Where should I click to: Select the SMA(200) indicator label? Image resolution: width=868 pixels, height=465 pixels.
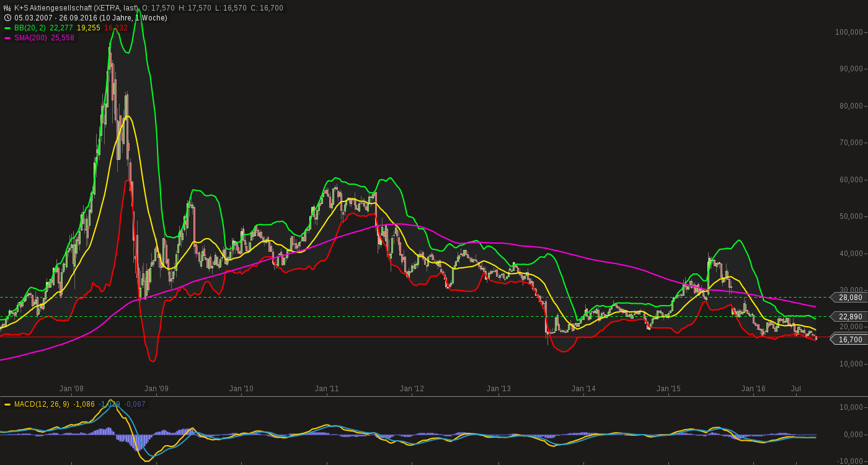pos(30,38)
